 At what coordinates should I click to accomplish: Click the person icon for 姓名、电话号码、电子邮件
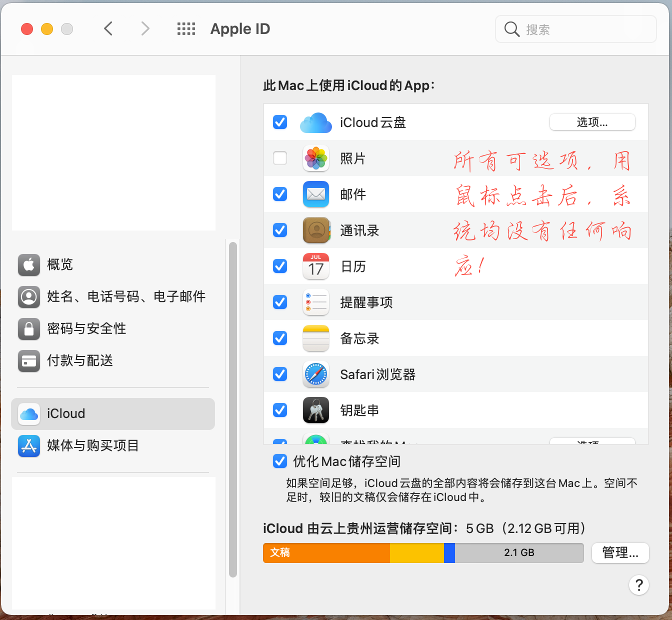coord(29,296)
